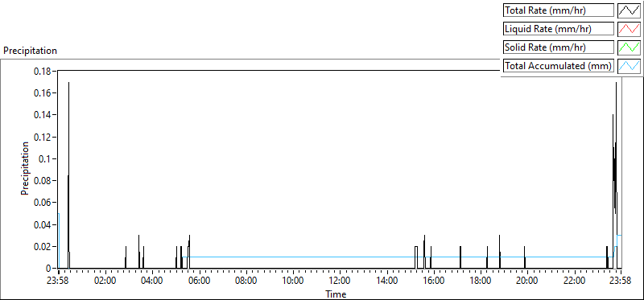The width and height of the screenshot is (644, 300).
Task: Click the 12:00 x-axis time label
Action: 340,282
